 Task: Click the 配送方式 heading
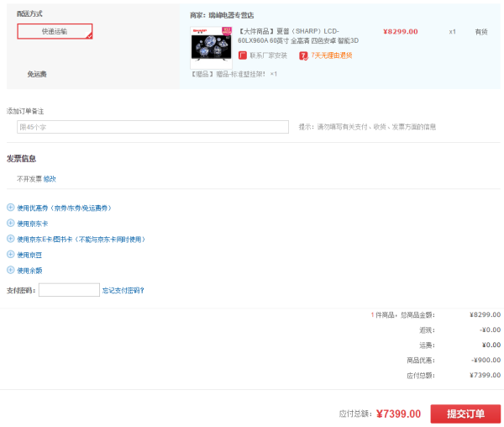click(x=29, y=13)
